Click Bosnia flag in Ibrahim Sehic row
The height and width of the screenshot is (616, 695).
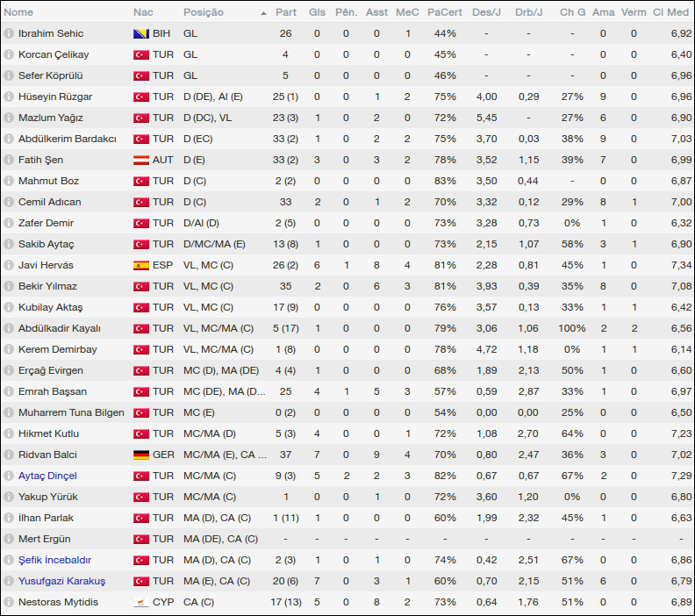[x=140, y=33]
